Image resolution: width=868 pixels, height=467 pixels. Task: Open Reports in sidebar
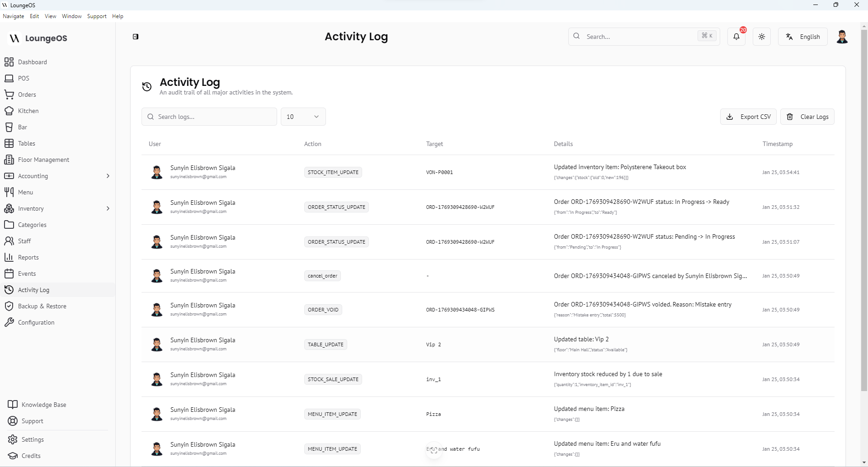28,257
